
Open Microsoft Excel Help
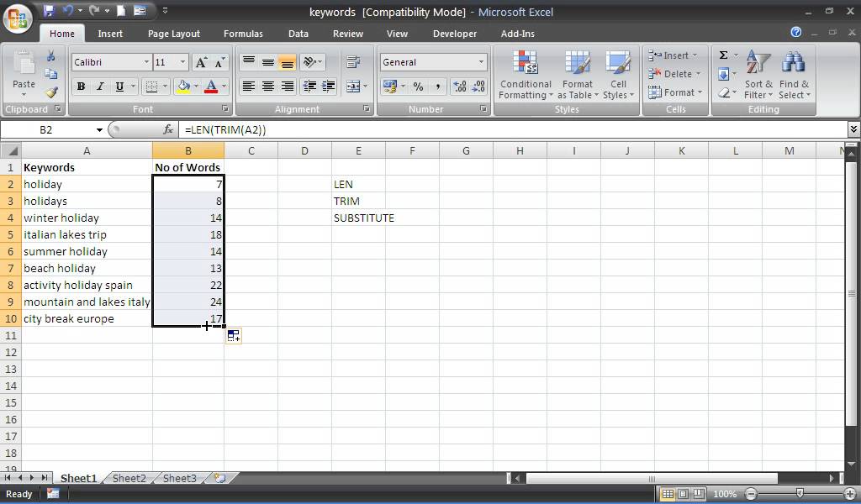click(796, 33)
